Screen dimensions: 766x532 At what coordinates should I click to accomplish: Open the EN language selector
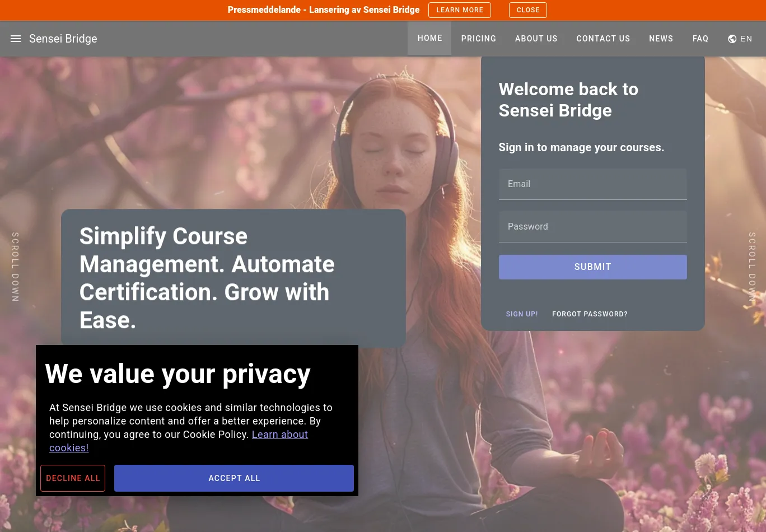pyautogui.click(x=746, y=39)
